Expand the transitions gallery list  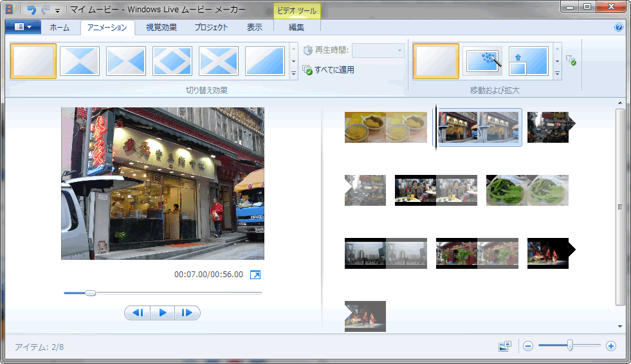tap(294, 74)
